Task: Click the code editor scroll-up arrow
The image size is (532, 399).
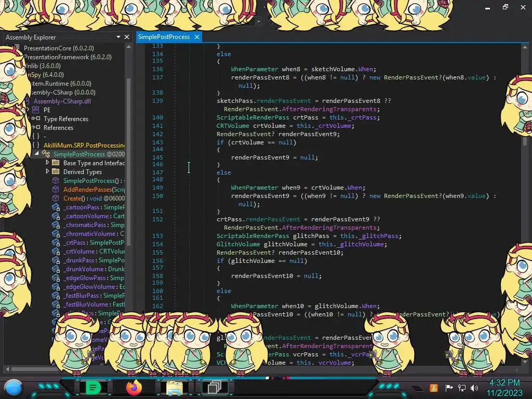Action: [x=525, y=47]
